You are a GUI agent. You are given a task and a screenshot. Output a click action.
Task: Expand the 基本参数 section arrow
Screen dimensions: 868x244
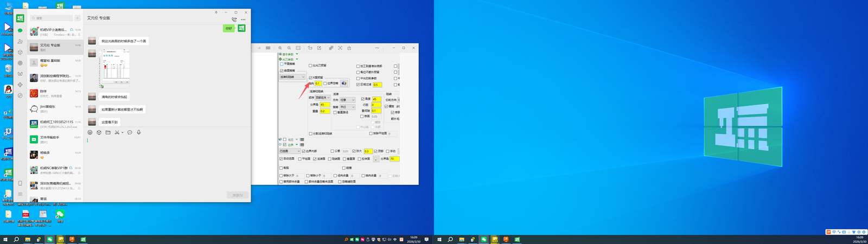[297, 54]
